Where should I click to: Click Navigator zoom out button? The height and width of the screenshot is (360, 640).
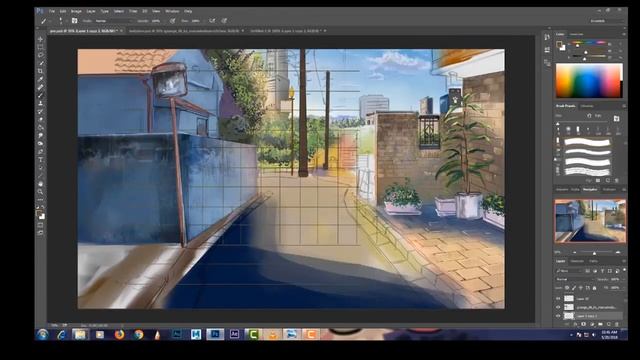(x=575, y=253)
